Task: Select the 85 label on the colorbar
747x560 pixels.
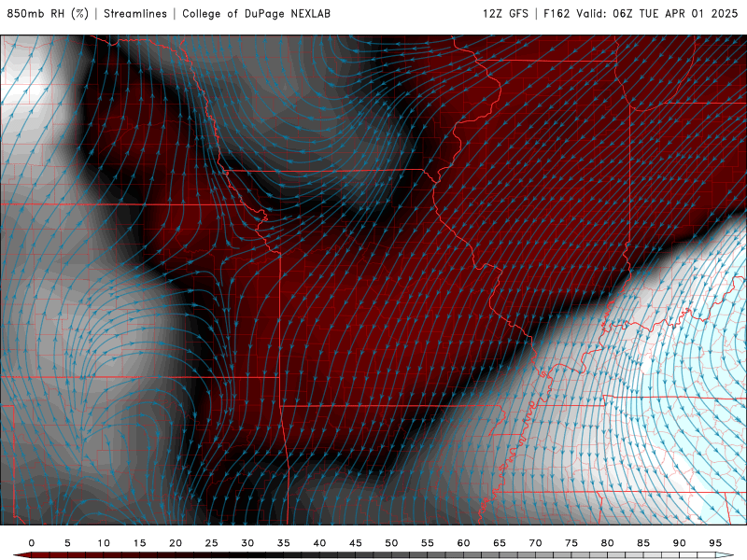Action: click(x=643, y=543)
